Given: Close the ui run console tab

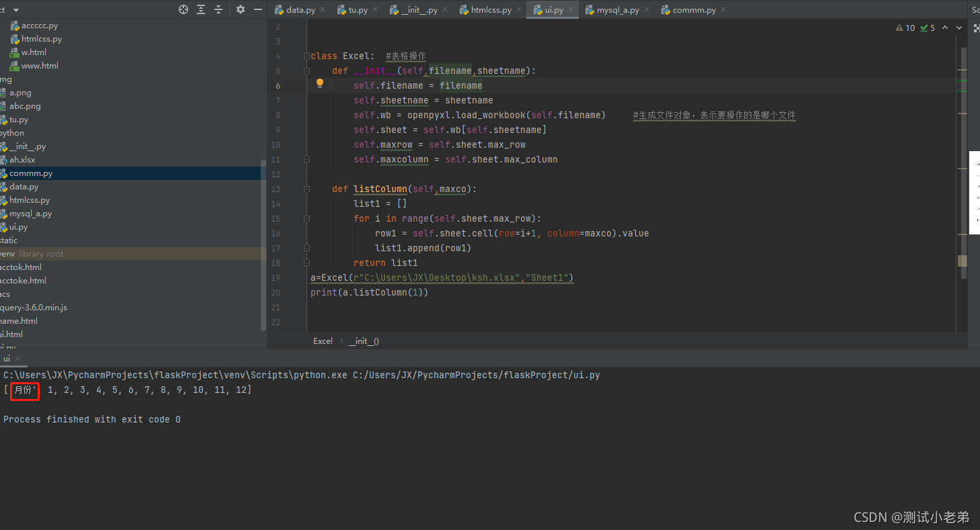Looking at the screenshot, I should click(17, 359).
